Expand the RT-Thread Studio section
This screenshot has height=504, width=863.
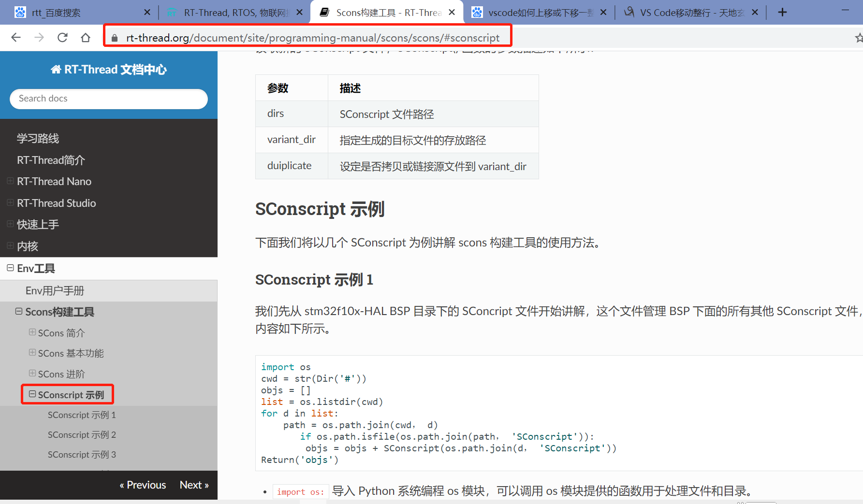pyautogui.click(x=10, y=203)
